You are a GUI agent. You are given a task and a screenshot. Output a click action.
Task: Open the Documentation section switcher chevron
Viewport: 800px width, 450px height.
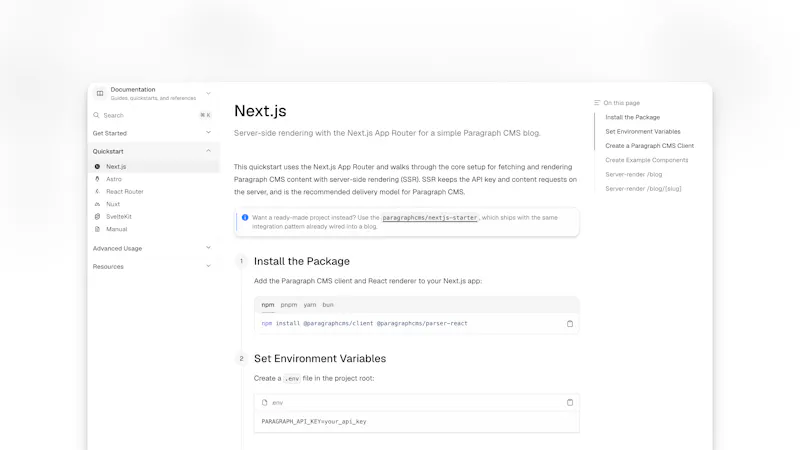pyautogui.click(x=208, y=93)
